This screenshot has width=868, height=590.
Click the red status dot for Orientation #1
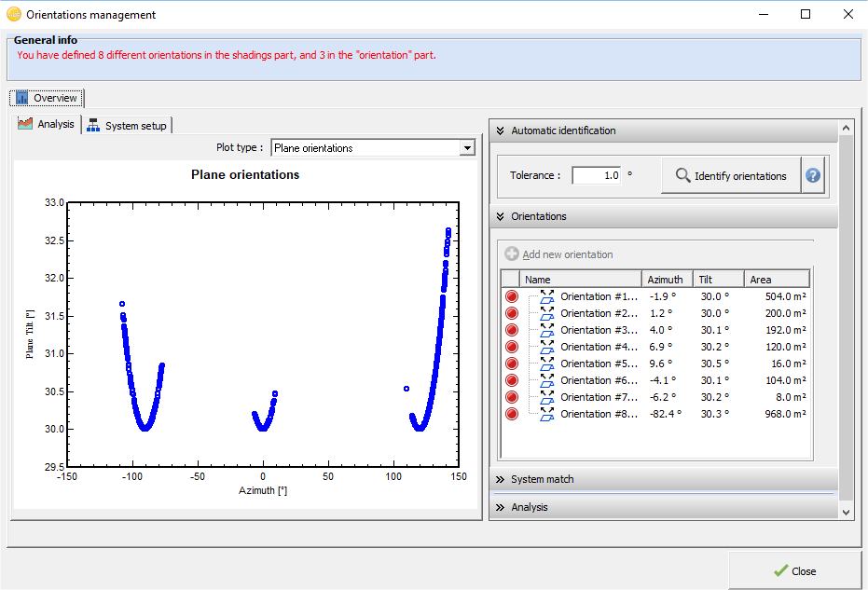512,296
